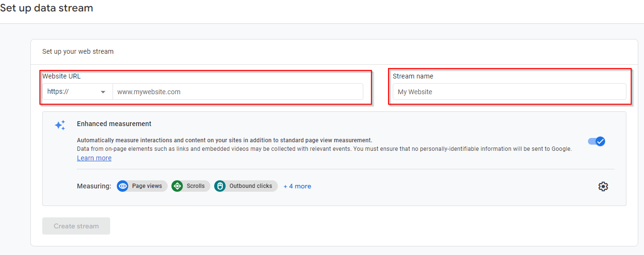The image size is (644, 255).
Task: Click the protocol dropdown arrow
Action: pyautogui.click(x=103, y=92)
